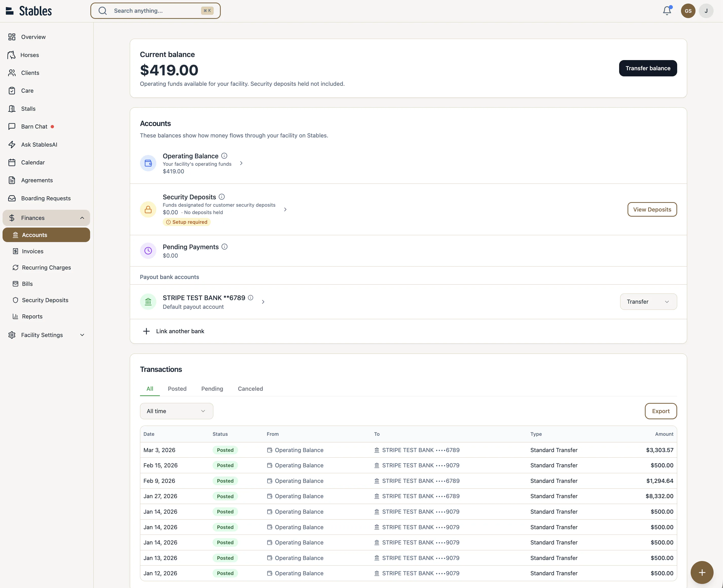This screenshot has height=588, width=723.
Task: Click info icon next to Pending Payments
Action: coord(224,247)
